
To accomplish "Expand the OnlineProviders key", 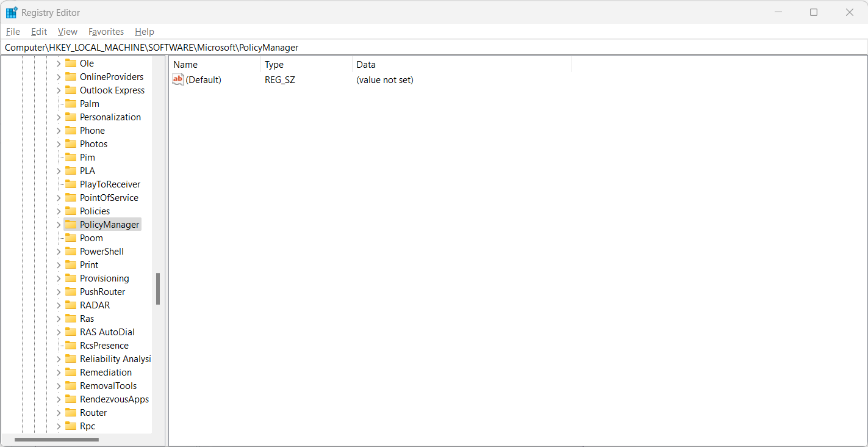I will pyautogui.click(x=59, y=77).
